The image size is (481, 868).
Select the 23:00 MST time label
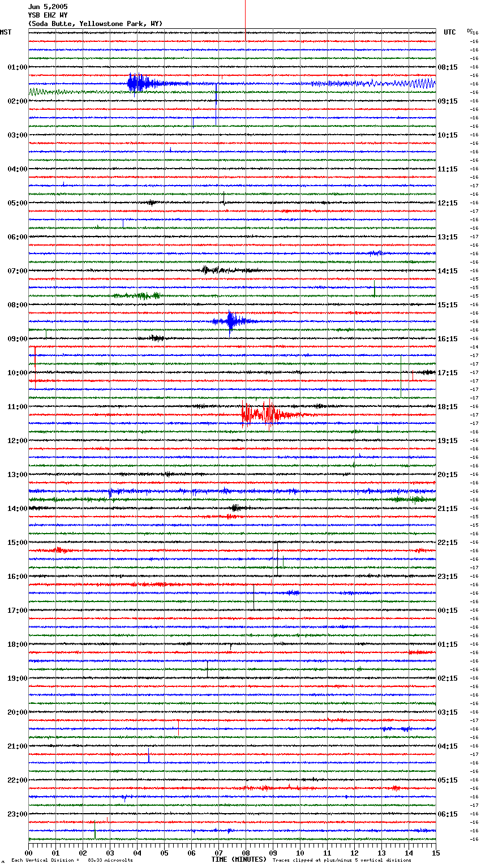click(18, 814)
